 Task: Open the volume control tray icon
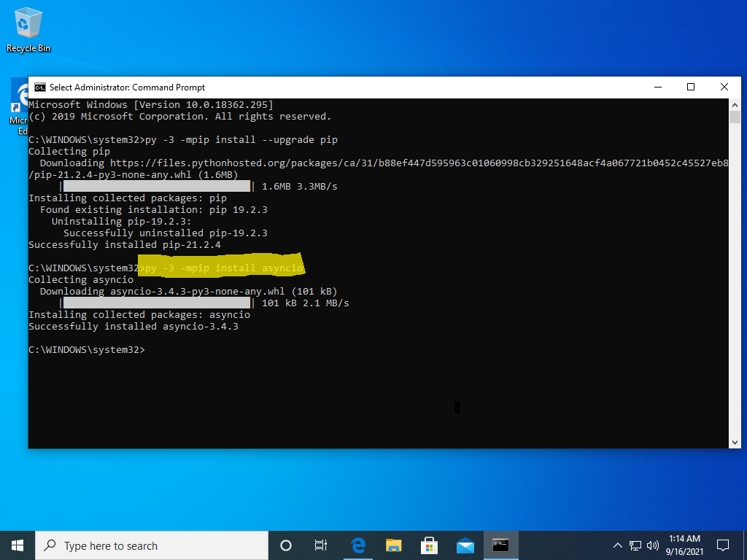tap(653, 545)
